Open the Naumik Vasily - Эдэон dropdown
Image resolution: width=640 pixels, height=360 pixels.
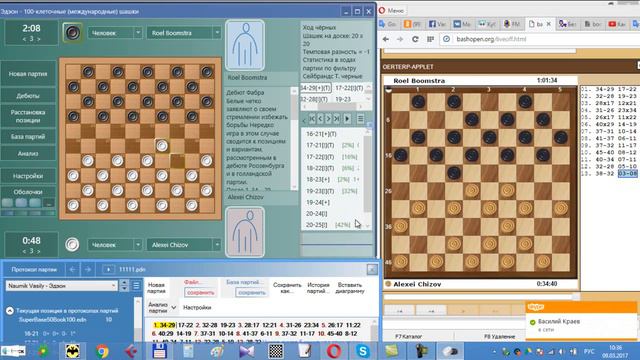click(x=62, y=286)
